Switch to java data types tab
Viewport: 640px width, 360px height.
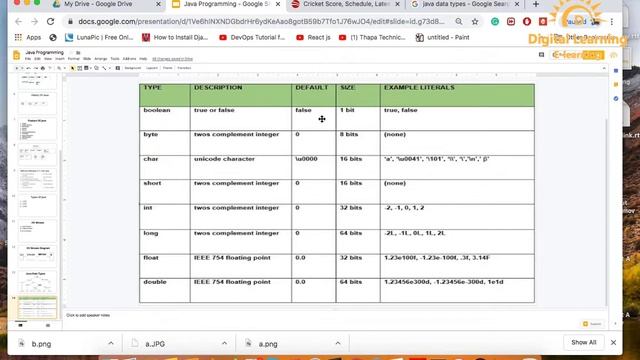point(465,4)
